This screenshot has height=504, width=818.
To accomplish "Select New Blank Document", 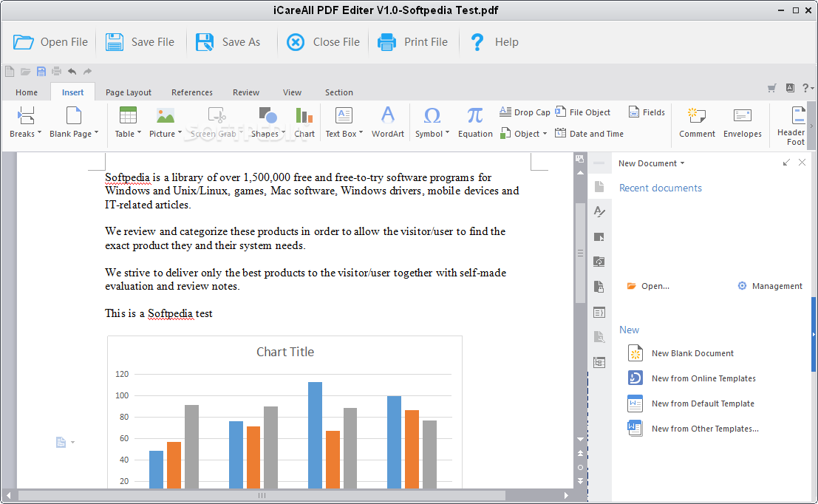I will tap(681, 353).
